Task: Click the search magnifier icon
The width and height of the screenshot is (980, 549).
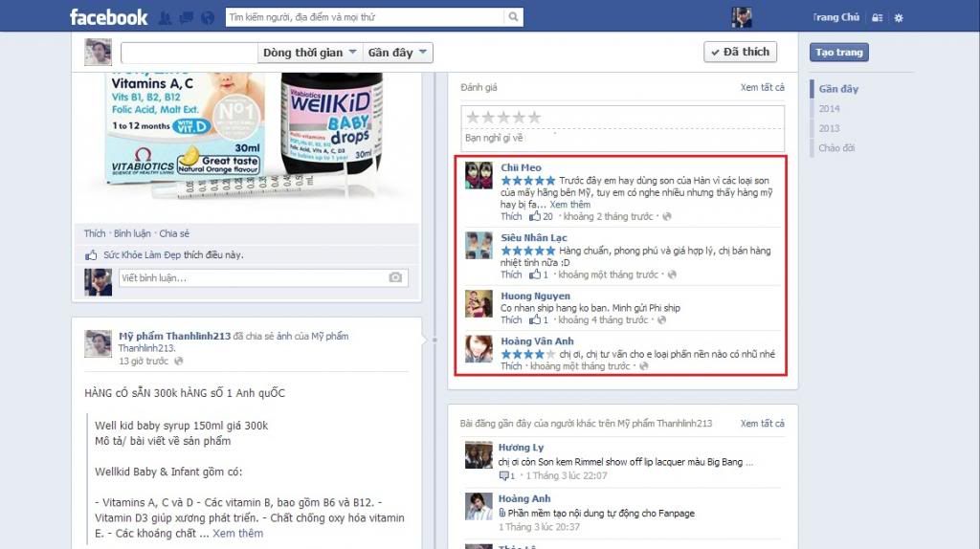Action: point(513,17)
